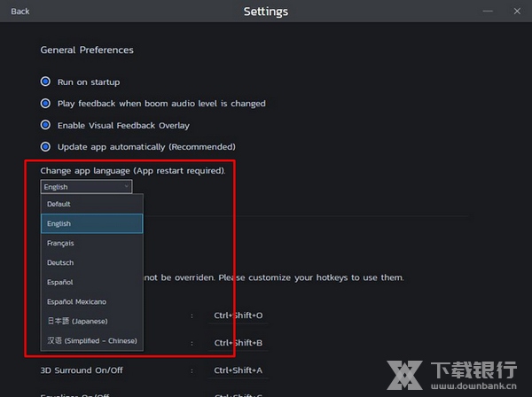
Task: Toggle Update app automatically option
Action: coord(45,146)
